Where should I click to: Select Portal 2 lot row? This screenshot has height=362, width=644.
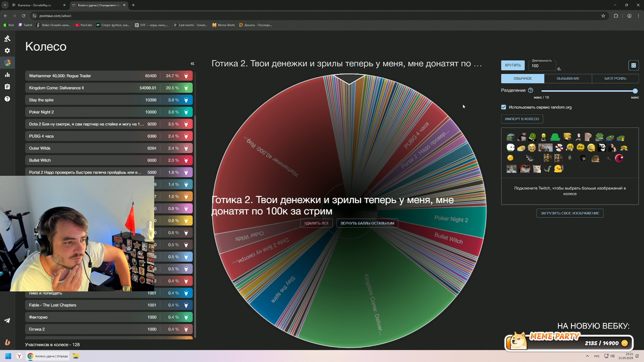tap(109, 172)
